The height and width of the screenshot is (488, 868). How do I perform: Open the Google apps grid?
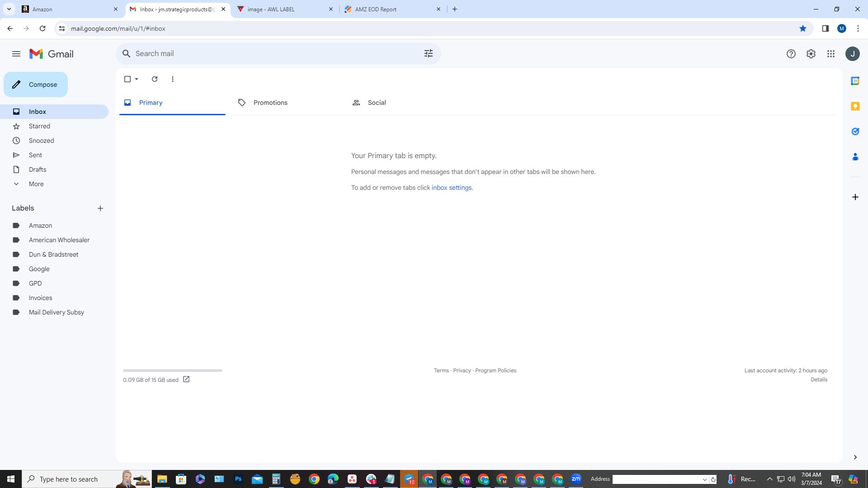point(831,54)
